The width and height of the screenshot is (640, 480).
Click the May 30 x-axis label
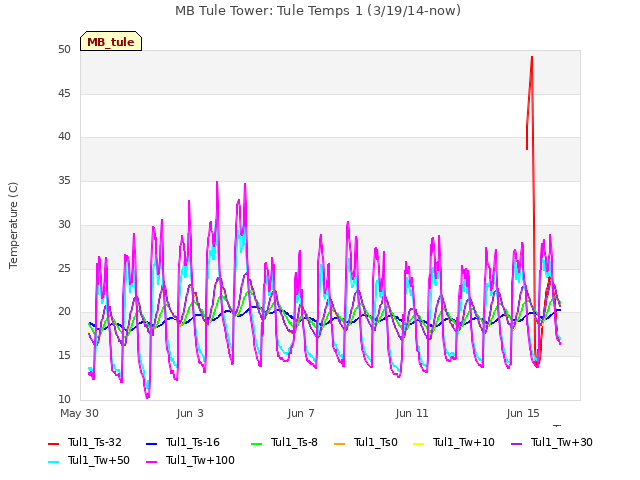[79, 413]
